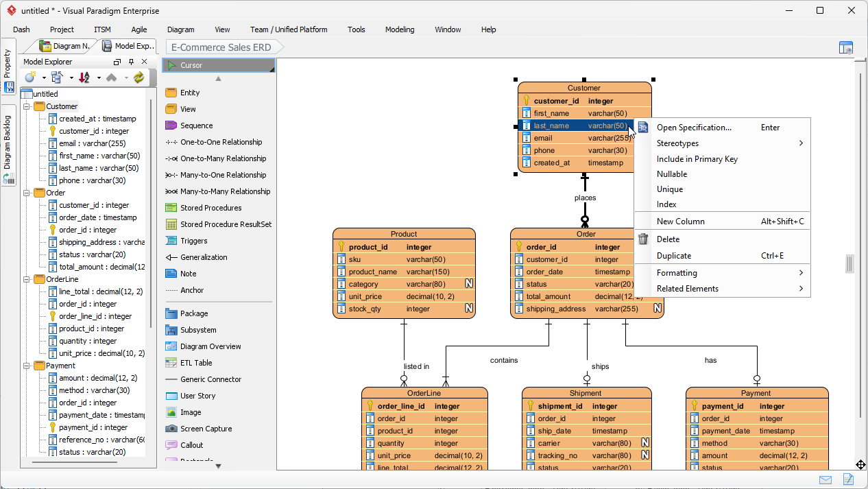Select the product_name column in Product
Screen dimensions: 868x489
(x=404, y=272)
